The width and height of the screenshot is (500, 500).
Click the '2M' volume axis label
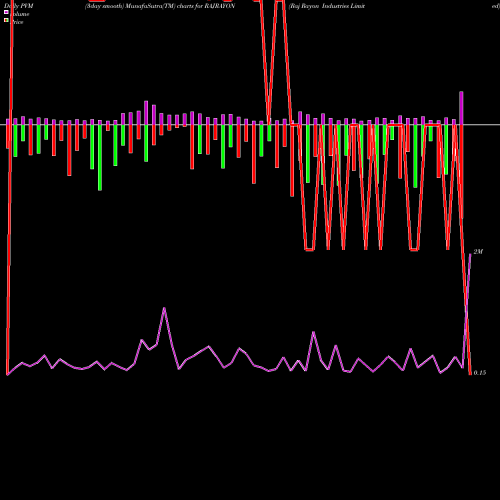click(x=478, y=252)
